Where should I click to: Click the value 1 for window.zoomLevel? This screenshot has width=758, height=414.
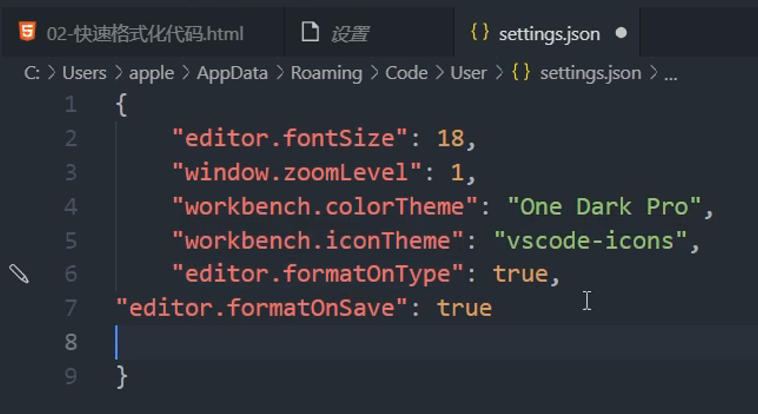[457, 173]
